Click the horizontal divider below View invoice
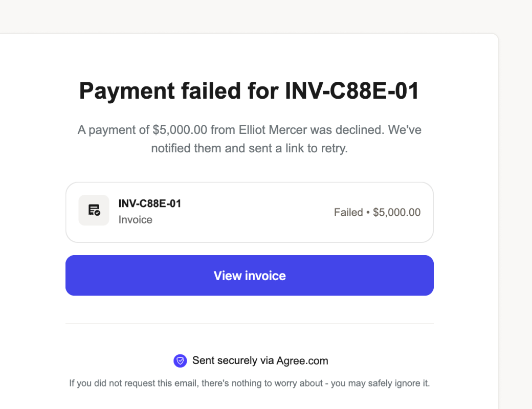The height and width of the screenshot is (409, 532). (x=250, y=324)
